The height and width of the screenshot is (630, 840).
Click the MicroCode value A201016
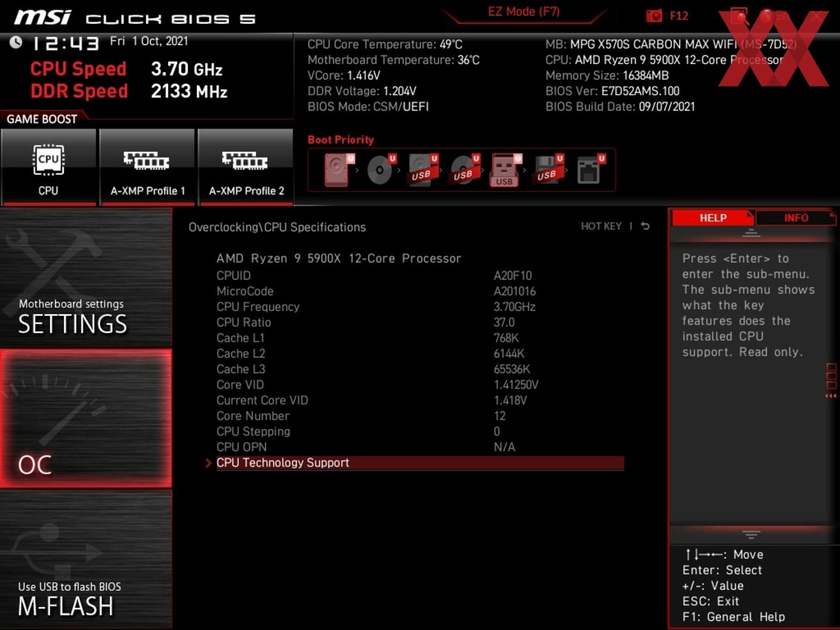click(514, 291)
